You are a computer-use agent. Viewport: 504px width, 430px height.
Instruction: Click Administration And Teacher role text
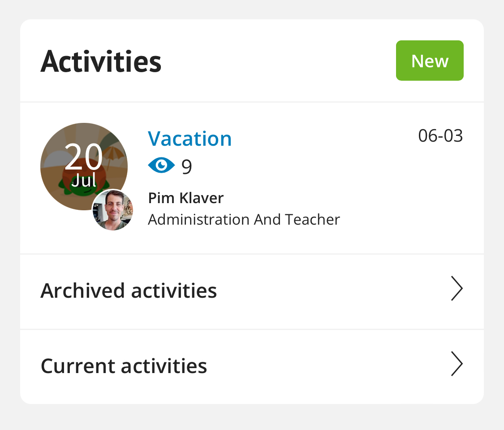click(x=244, y=220)
